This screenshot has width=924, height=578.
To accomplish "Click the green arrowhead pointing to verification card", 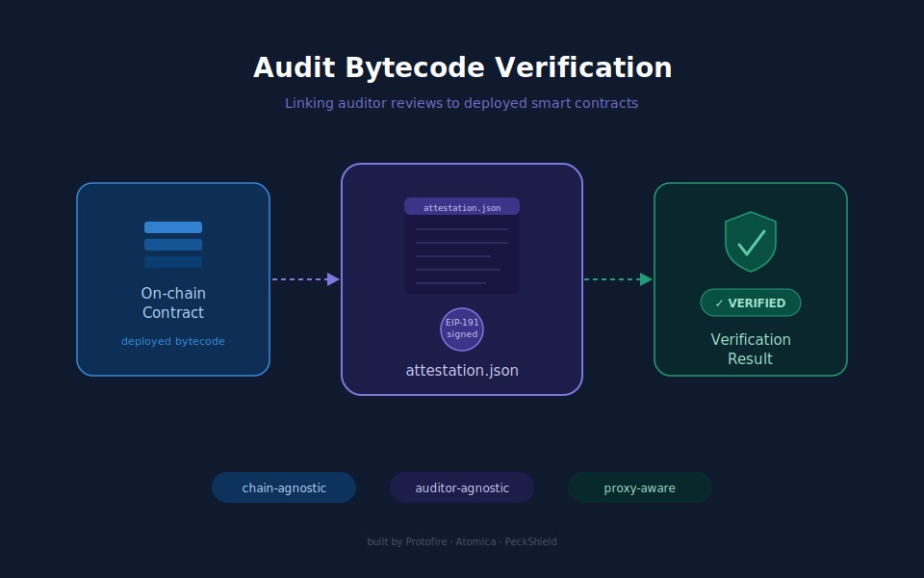I will [x=646, y=279].
